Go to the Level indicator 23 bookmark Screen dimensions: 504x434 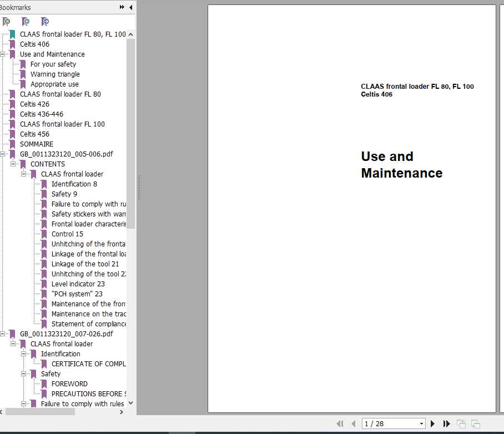(x=78, y=284)
